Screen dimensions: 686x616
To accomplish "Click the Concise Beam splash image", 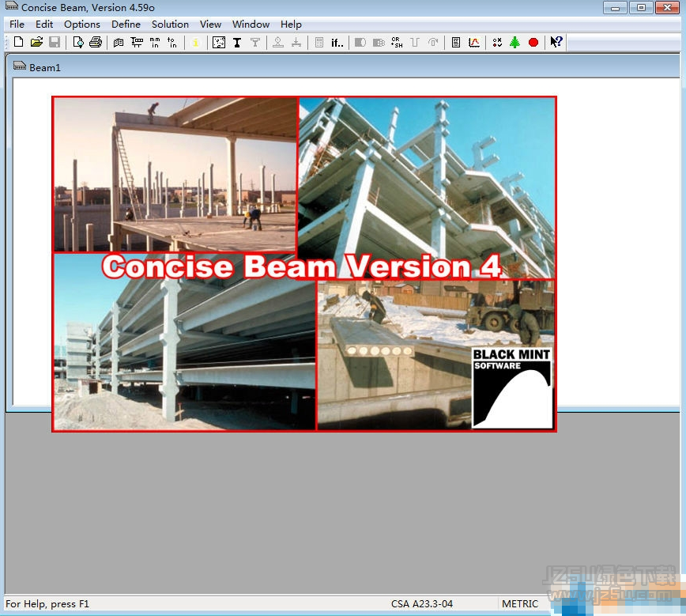I will tap(304, 264).
